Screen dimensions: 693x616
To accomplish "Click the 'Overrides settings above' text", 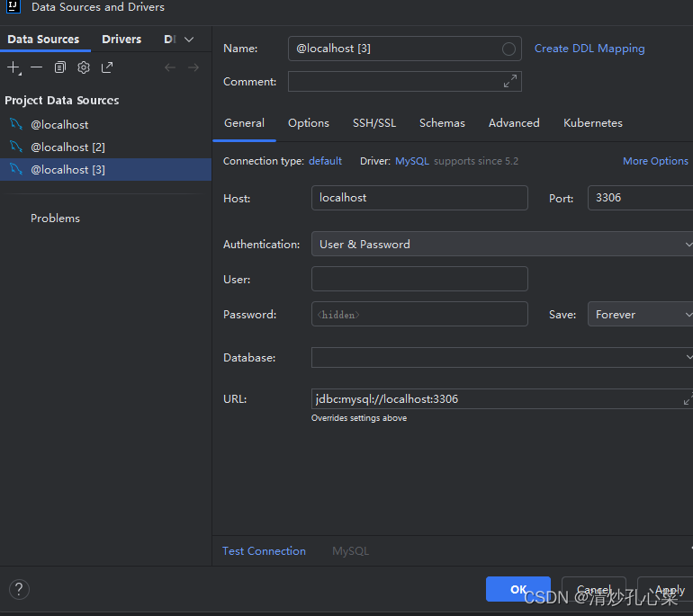I will 359,418.
